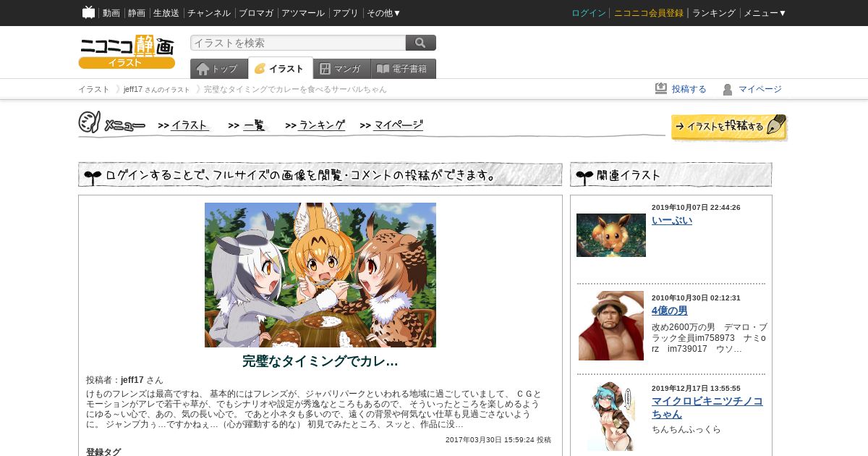Focus the イラストを検索 search field
This screenshot has width=868, height=456.
[x=298, y=43]
